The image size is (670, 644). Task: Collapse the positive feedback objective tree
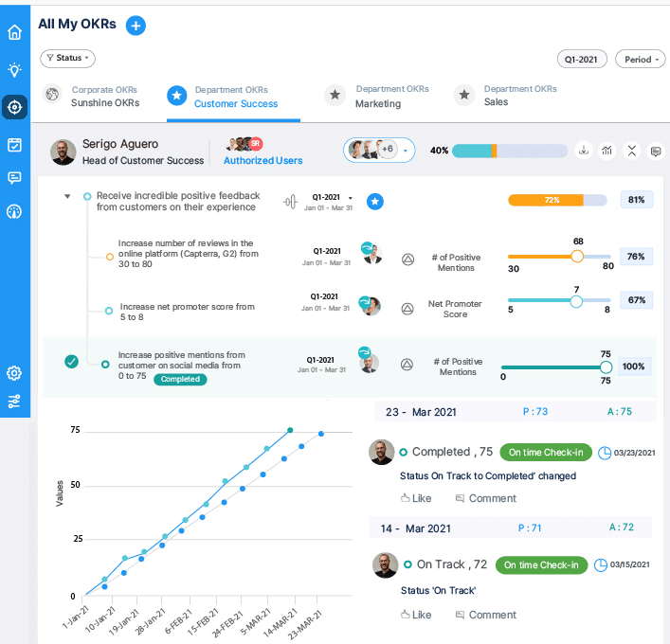pyautogui.click(x=67, y=197)
